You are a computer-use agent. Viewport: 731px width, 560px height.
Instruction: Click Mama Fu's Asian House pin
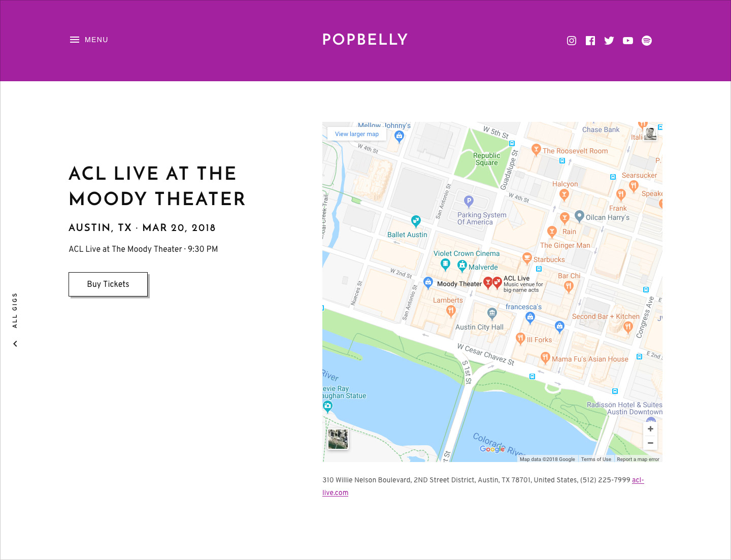coord(545,358)
